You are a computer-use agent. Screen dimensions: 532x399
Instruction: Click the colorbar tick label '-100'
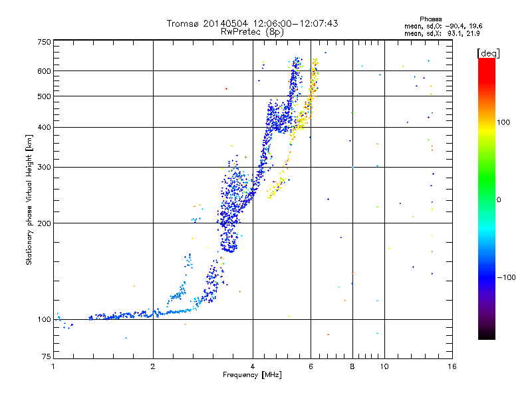(x=506, y=277)
